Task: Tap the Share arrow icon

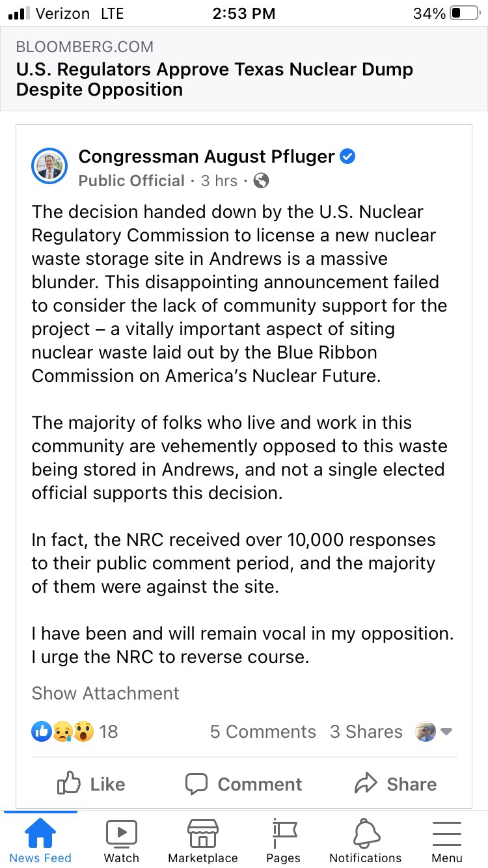Action: (366, 783)
